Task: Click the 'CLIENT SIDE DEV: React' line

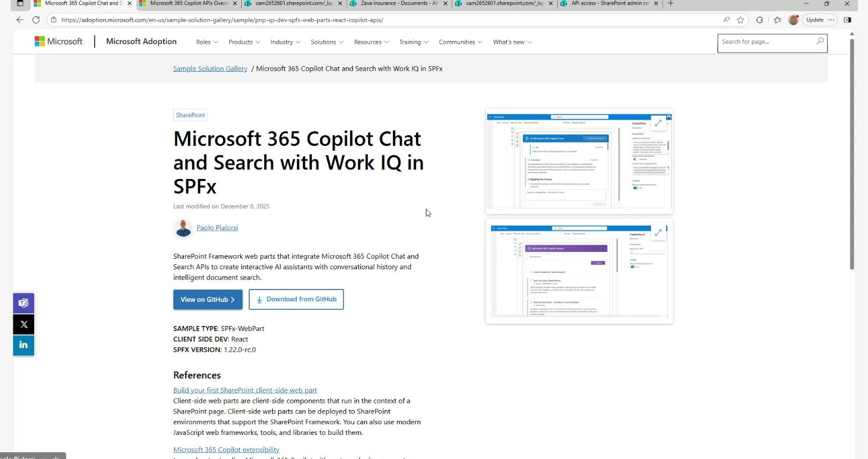Action: [x=210, y=339]
